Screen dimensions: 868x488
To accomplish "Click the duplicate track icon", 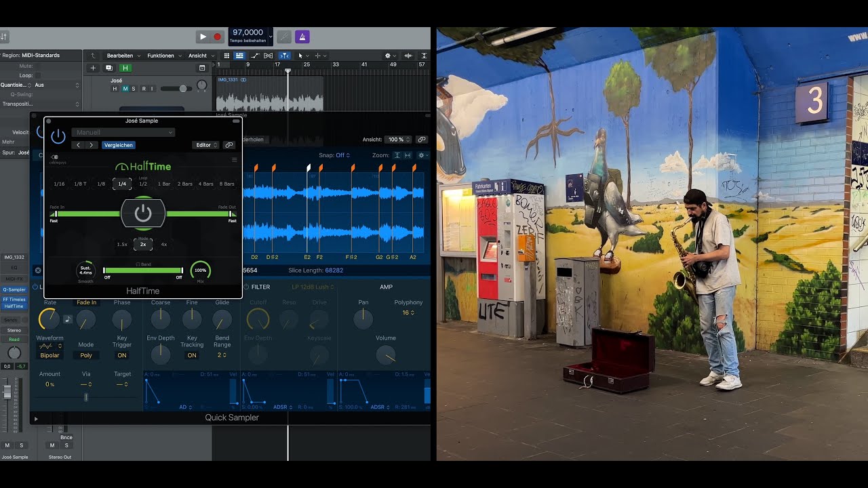I will click(x=108, y=68).
